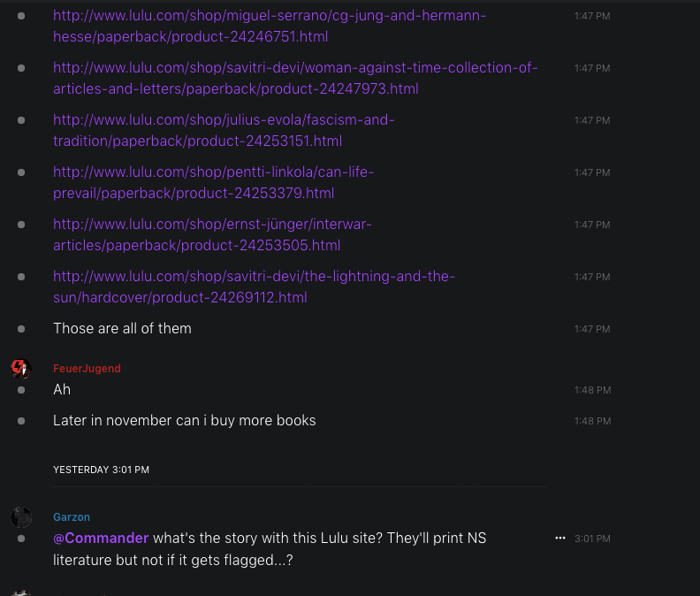The image size is (700, 596).
Task: Click Garzon's profile avatar
Action: point(20,517)
